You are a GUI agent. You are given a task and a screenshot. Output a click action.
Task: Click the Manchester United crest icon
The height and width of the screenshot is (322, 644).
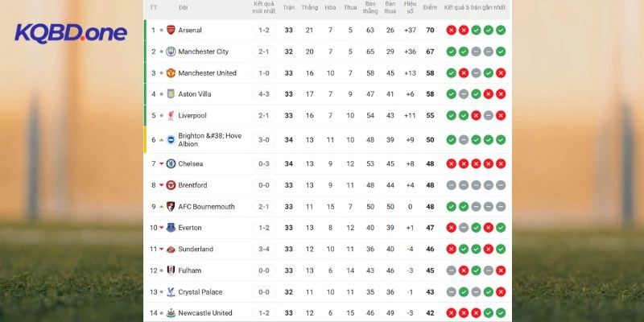point(171,73)
